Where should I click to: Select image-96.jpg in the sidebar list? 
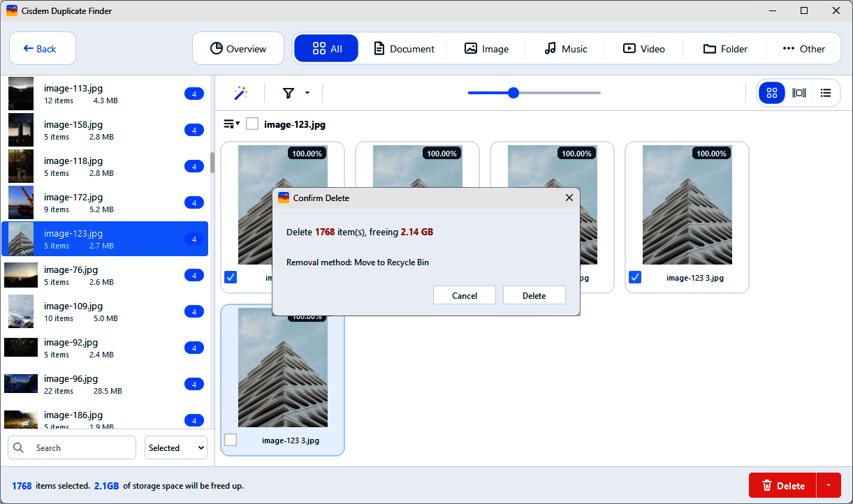105,384
